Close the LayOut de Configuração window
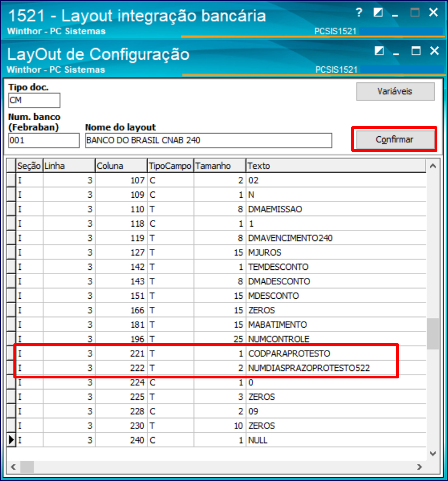Image resolution: width=448 pixels, height=481 pixels. pyautogui.click(x=435, y=51)
